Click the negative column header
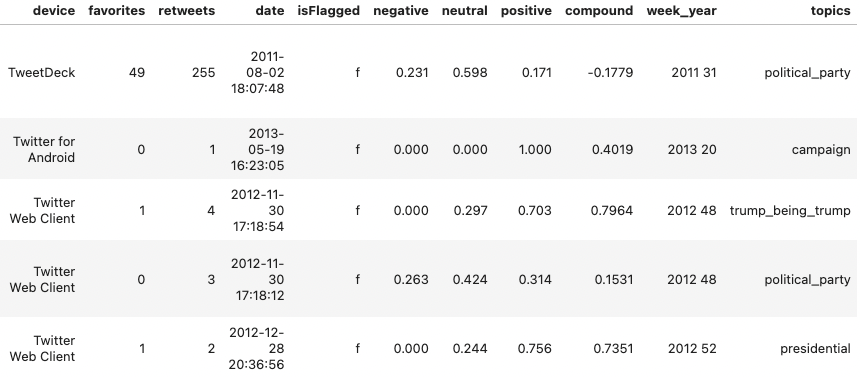Screen dimensions: 860x377 [x=401, y=11]
